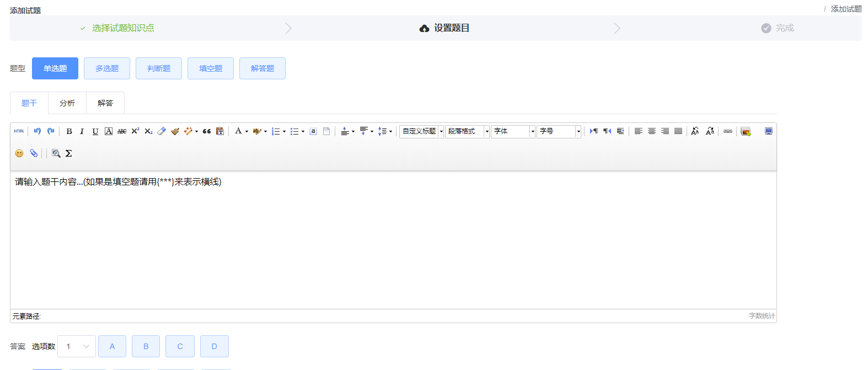
Task: Choose answer option B
Action: point(146,346)
